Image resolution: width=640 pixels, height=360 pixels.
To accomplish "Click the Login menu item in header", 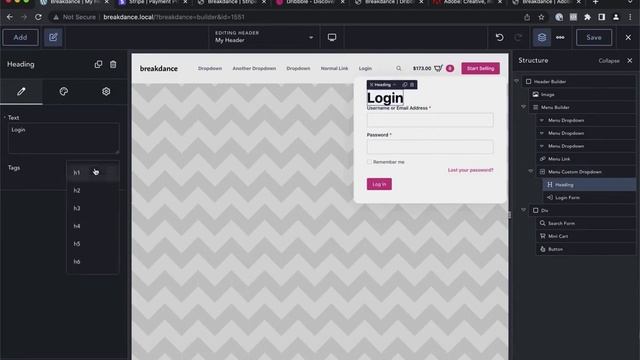I will [x=365, y=69].
